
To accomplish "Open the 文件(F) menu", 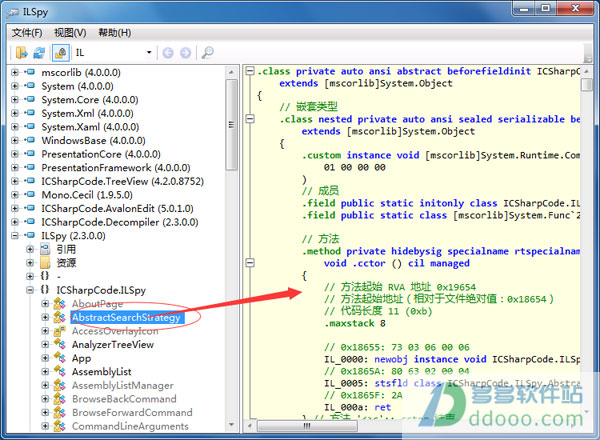I will click(x=27, y=33).
